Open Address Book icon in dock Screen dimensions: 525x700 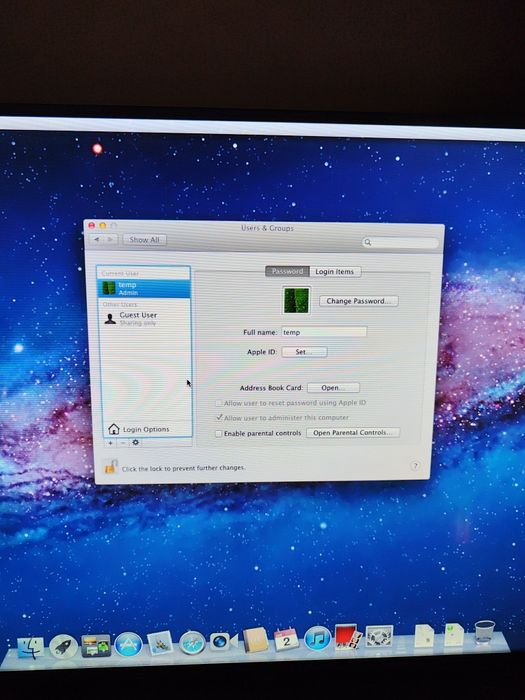tap(255, 640)
